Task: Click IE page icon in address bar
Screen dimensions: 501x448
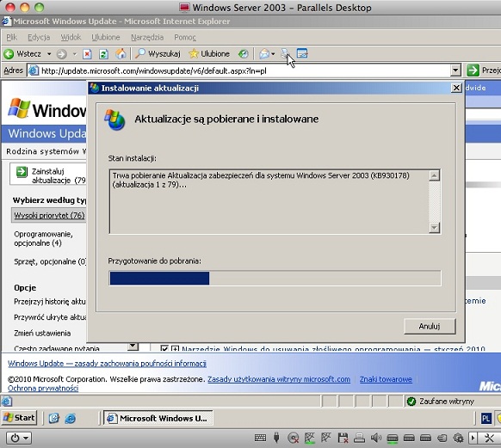Action: (34, 71)
